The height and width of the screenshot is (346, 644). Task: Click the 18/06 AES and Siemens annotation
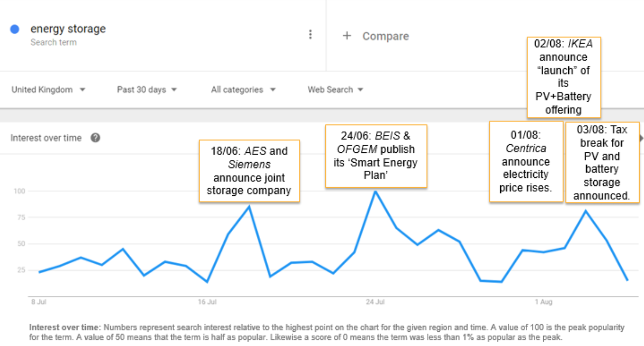click(x=249, y=171)
